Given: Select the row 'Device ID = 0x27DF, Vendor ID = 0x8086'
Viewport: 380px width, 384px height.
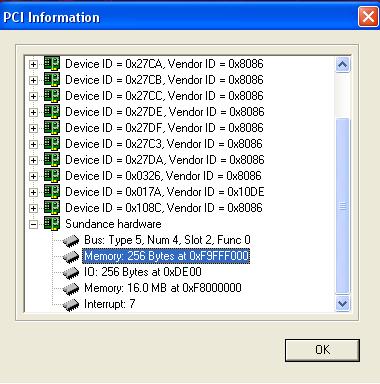Looking at the screenshot, I should point(164,128).
